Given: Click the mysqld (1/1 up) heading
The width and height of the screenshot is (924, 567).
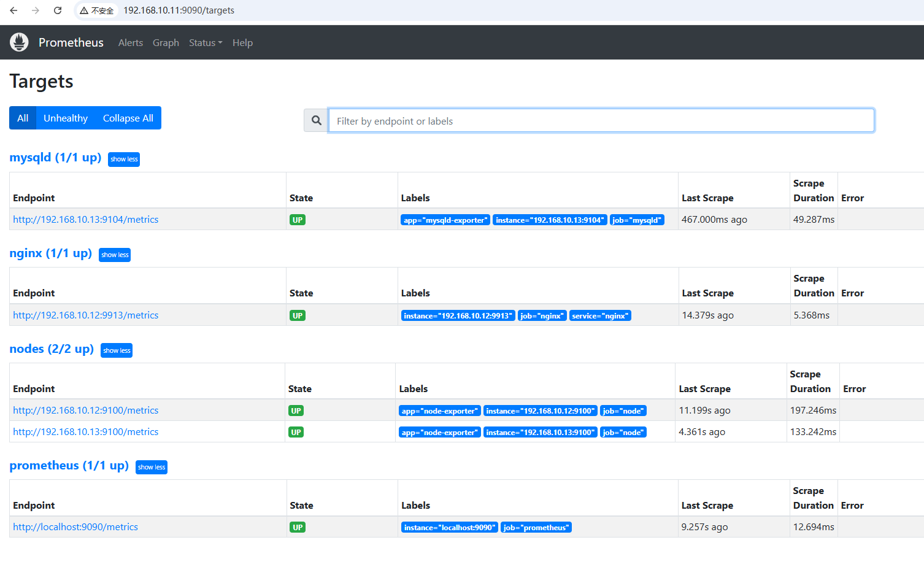Looking at the screenshot, I should (55, 158).
